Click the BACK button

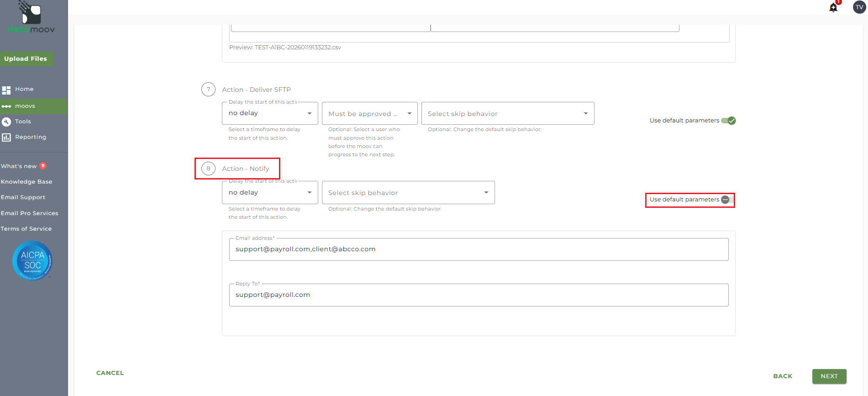[x=783, y=376]
